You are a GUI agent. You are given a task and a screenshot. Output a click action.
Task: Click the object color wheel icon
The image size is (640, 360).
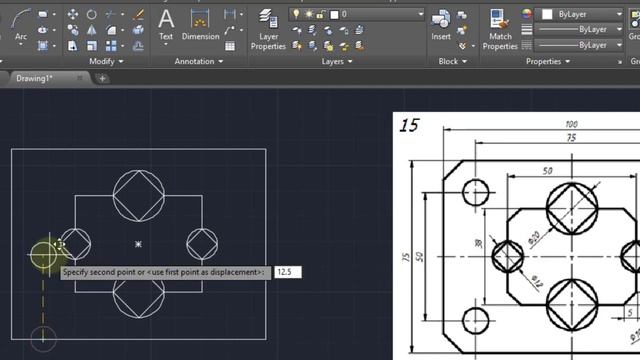(527, 14)
